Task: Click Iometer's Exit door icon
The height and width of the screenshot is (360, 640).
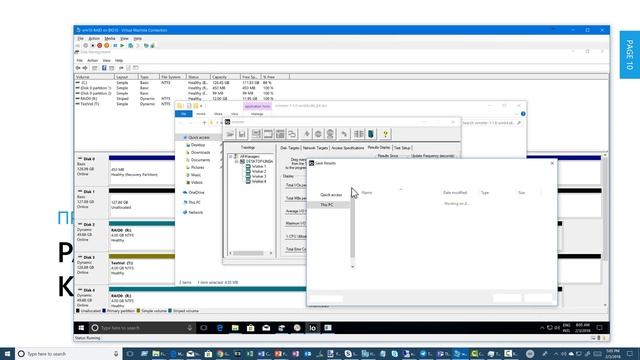Action: click(x=371, y=134)
